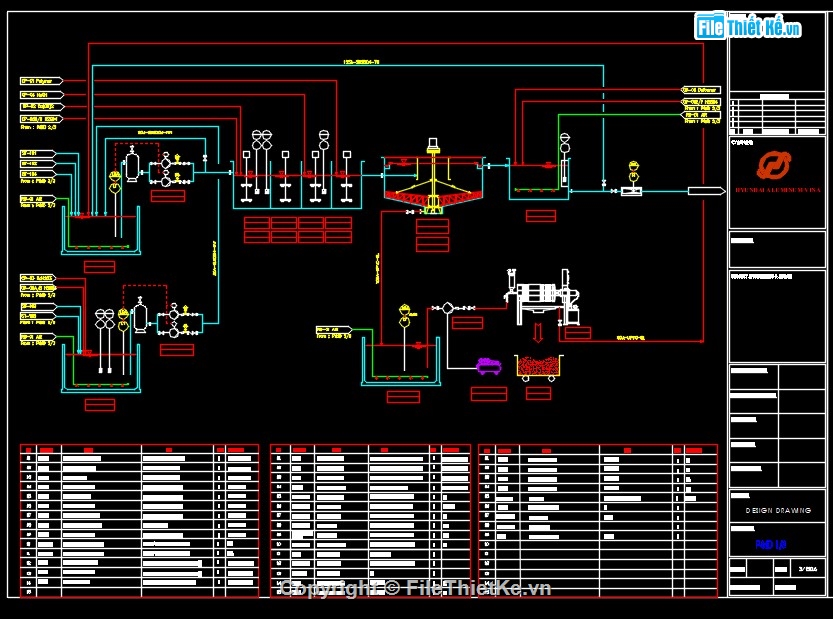Viewport: 833px width, 619px height.
Task: Click the HYUNDAI ALUMINUM VINA company name
Action: [777, 189]
